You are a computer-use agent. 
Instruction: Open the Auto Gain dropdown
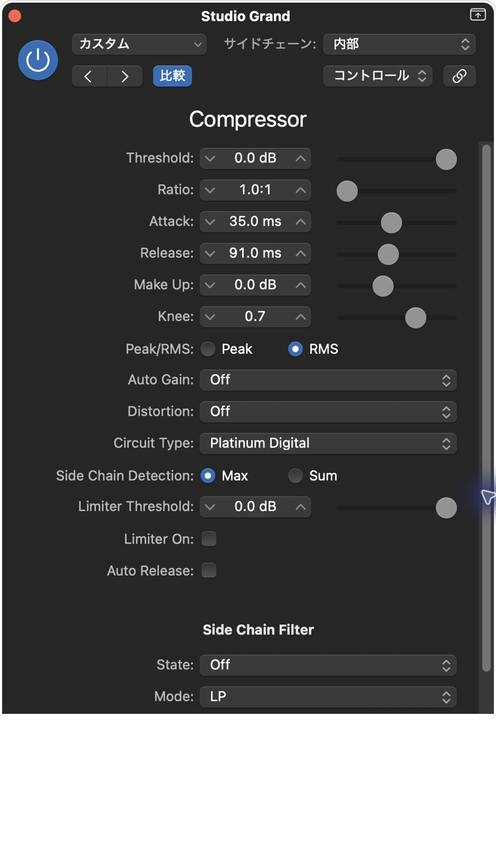click(x=328, y=380)
